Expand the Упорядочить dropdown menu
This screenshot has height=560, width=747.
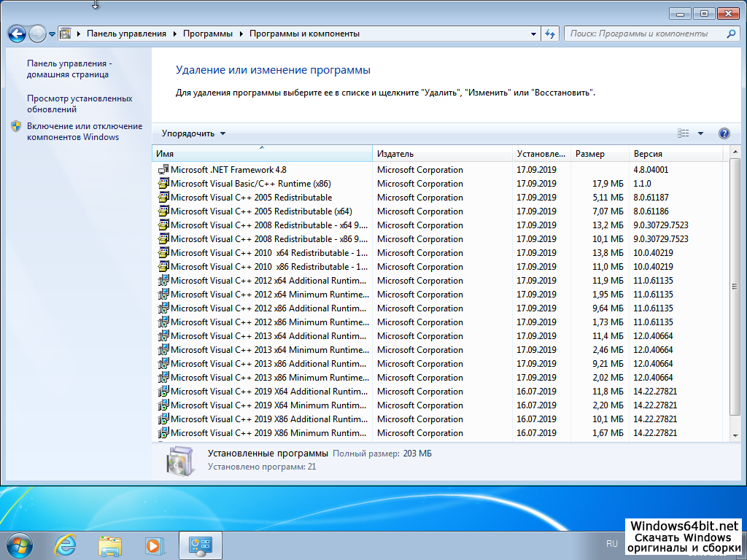tap(194, 133)
